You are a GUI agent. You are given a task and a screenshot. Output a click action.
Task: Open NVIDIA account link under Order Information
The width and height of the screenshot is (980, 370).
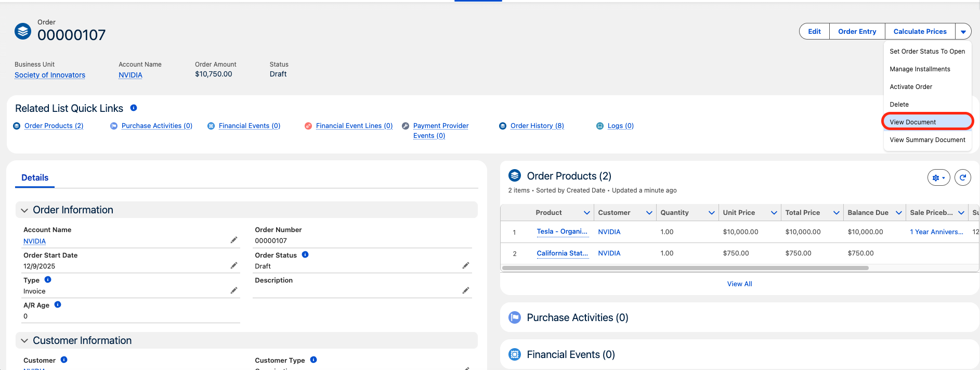click(34, 241)
